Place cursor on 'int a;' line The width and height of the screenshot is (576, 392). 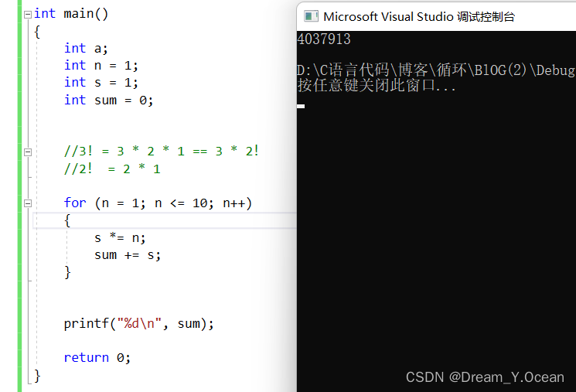coord(86,48)
